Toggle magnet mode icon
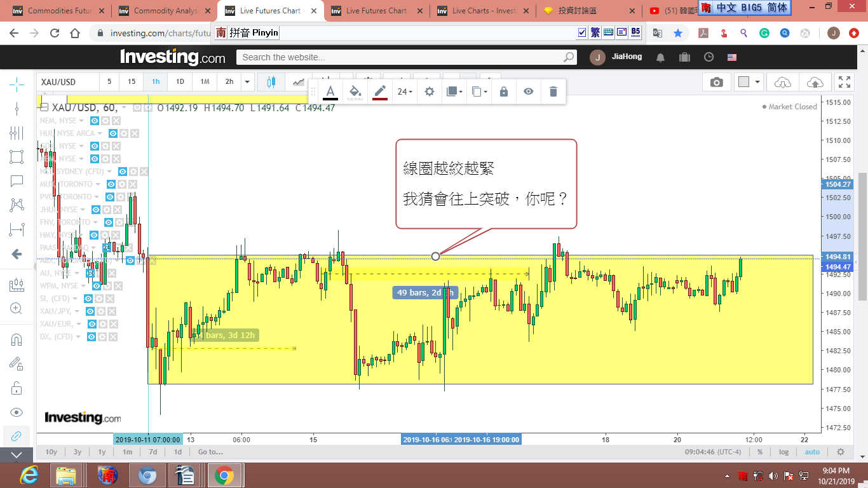 tap(17, 339)
